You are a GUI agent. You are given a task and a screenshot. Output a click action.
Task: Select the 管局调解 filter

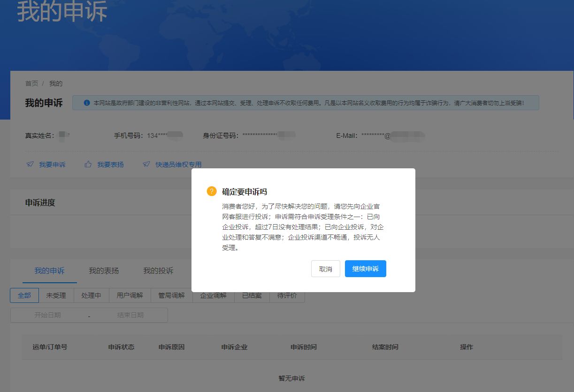click(x=171, y=295)
